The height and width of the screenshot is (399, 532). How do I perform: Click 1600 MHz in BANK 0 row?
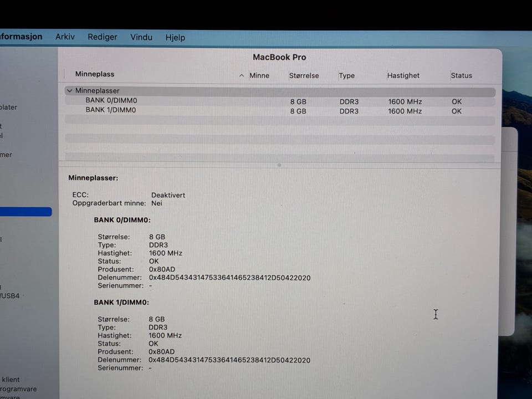405,101
